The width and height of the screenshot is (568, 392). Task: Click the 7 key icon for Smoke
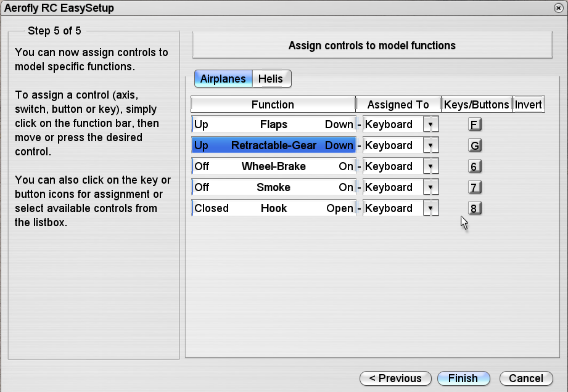pos(474,188)
